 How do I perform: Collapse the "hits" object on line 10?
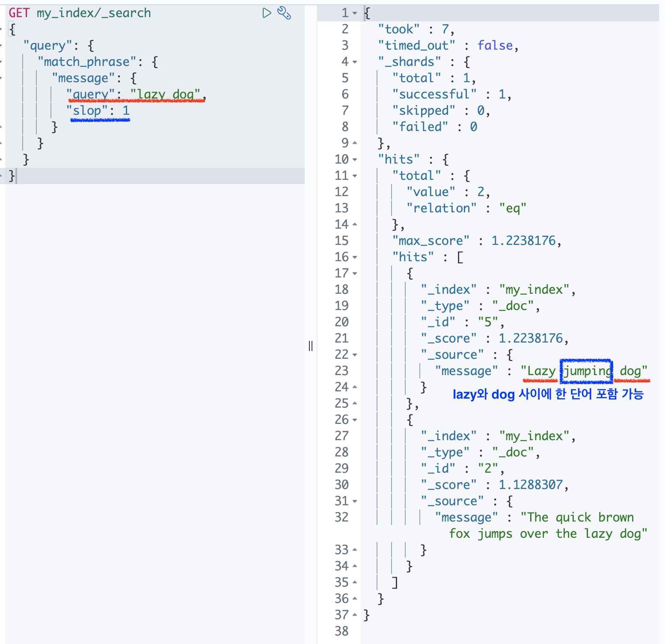pyautogui.click(x=354, y=159)
